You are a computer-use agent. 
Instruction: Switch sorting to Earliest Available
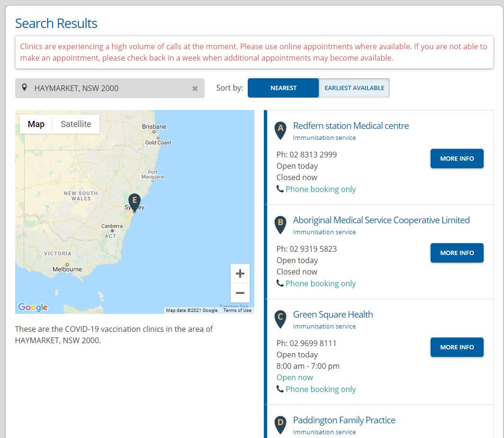[x=354, y=88]
